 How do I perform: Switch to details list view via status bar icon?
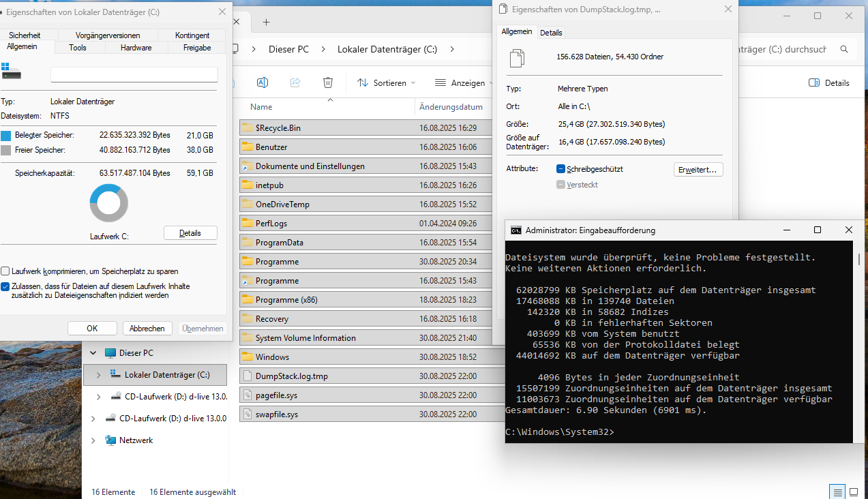pos(837,492)
